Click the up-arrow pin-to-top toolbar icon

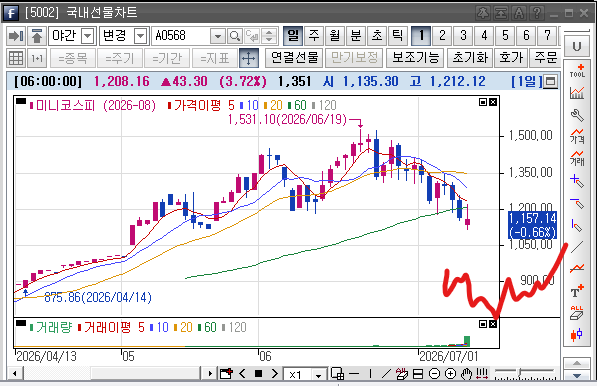tap(37, 36)
